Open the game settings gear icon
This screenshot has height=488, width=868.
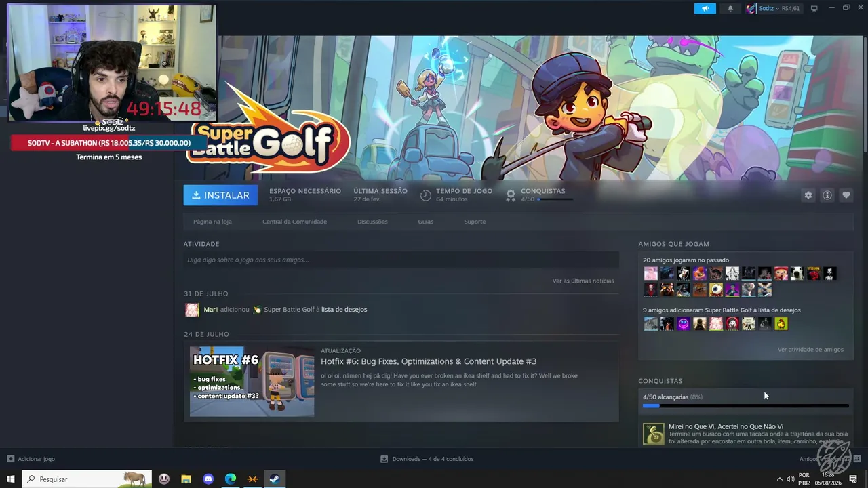808,195
